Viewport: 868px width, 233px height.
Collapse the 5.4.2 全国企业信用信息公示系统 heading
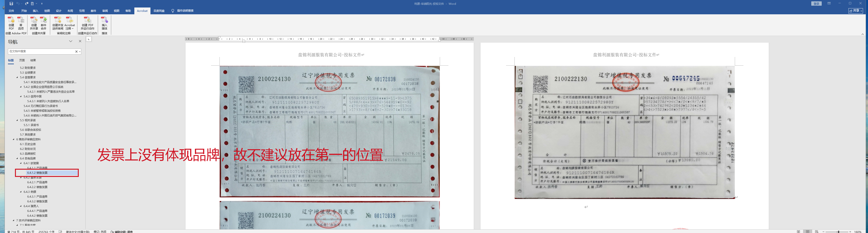pos(21,87)
